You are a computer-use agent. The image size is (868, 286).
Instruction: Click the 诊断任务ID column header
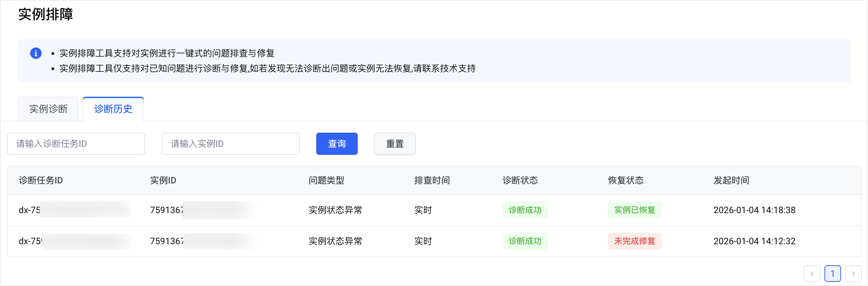[41, 180]
